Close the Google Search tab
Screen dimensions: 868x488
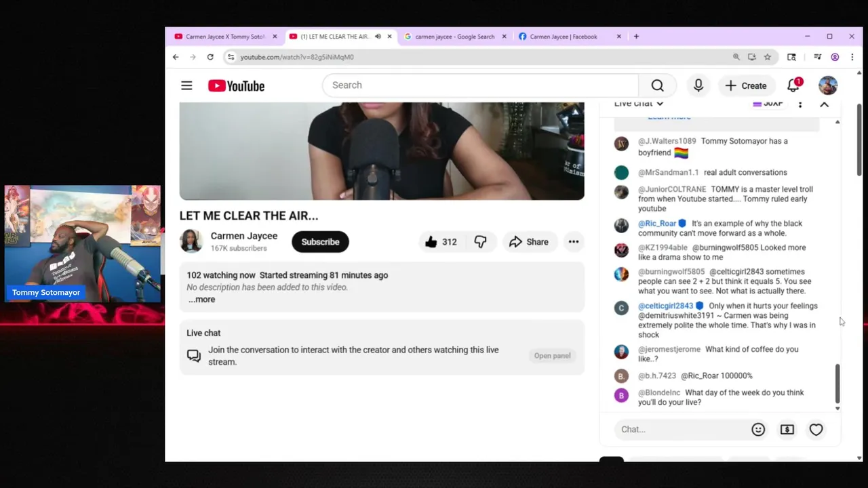click(x=504, y=37)
